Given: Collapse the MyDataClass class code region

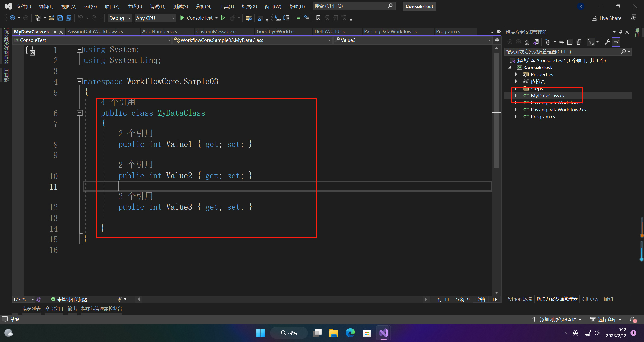Looking at the screenshot, I should 79,113.
